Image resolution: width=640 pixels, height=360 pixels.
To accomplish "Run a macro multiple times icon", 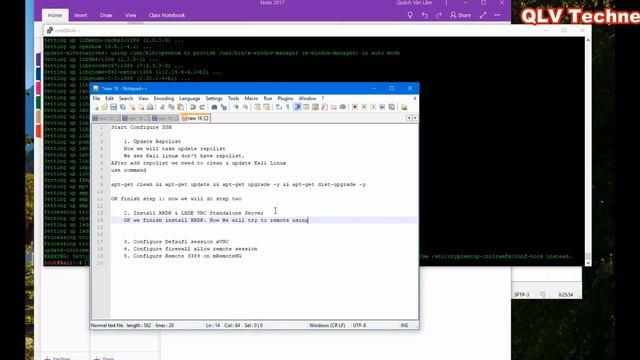I will 382,107.
